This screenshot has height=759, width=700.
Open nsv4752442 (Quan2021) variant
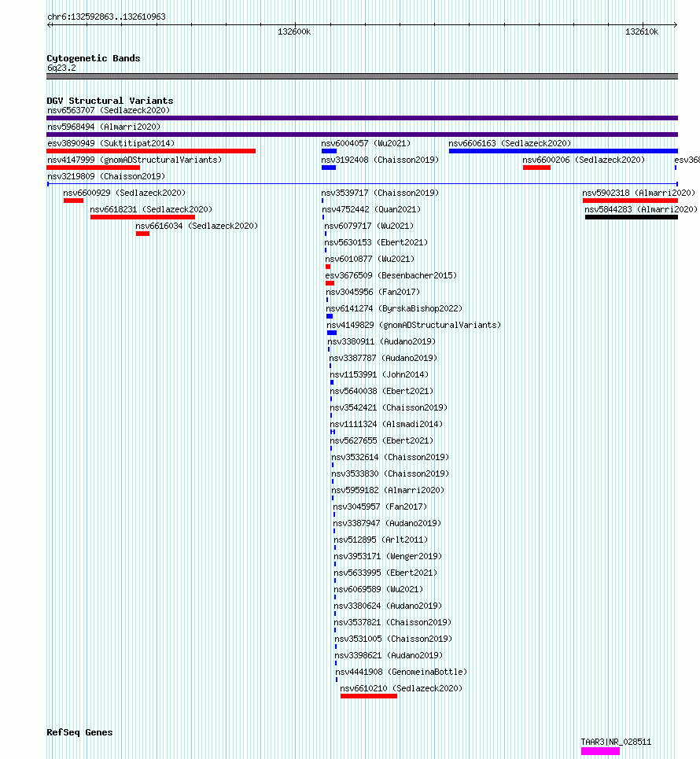click(371, 209)
